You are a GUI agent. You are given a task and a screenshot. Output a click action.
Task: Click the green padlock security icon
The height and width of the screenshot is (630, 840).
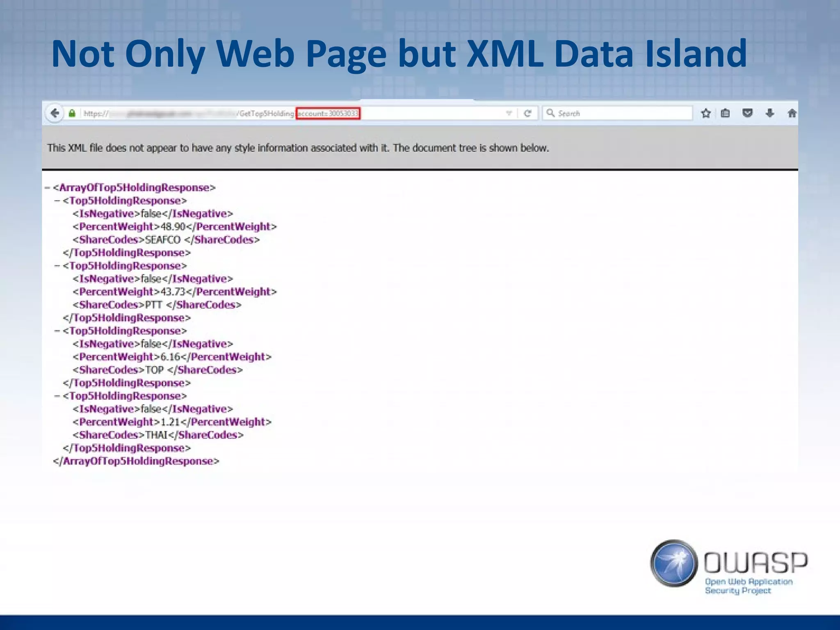click(72, 113)
